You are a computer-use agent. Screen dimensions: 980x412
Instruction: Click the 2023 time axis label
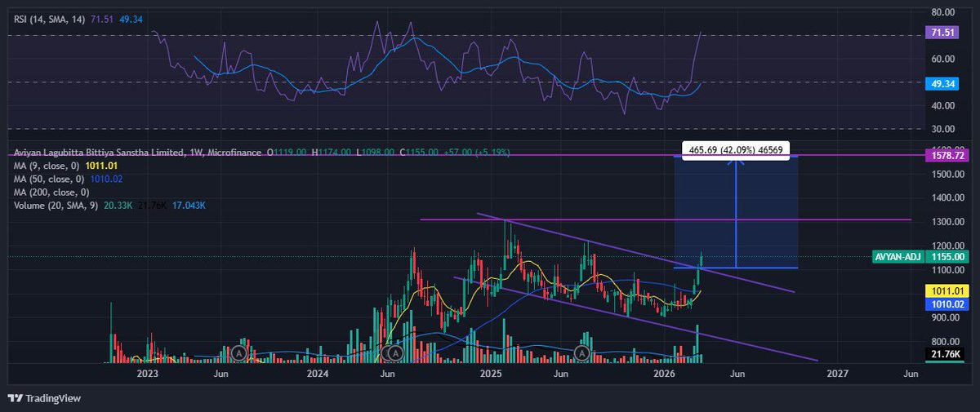[148, 373]
